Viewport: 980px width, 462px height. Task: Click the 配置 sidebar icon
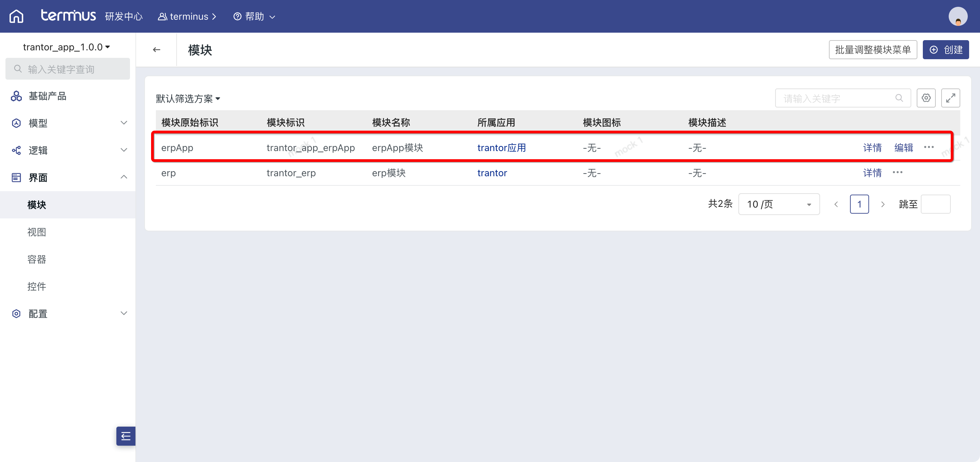click(16, 314)
